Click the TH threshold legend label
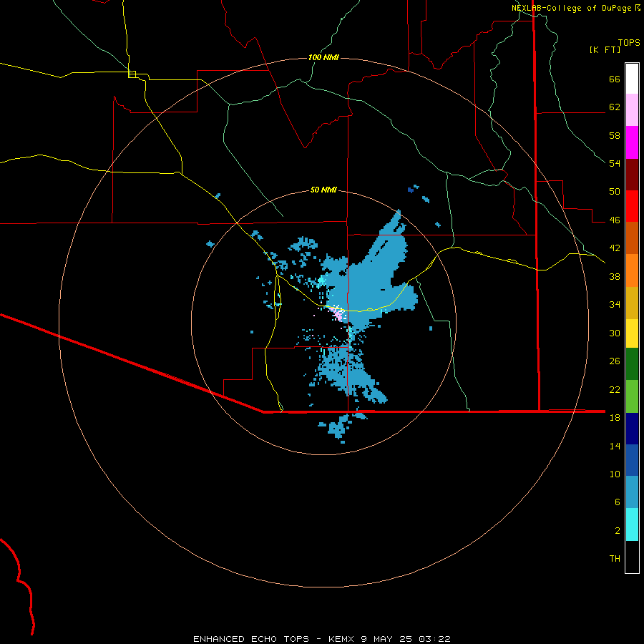644x644 pixels. [x=615, y=559]
